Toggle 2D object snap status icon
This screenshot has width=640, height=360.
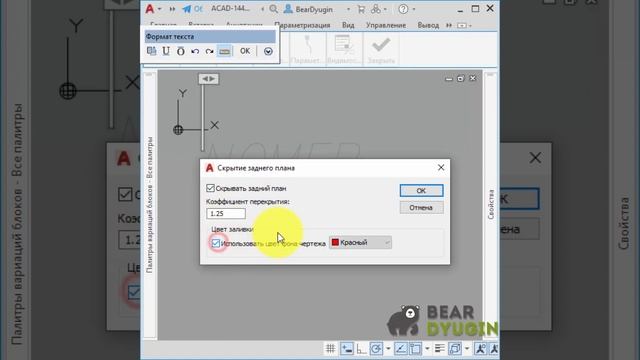click(x=415, y=349)
